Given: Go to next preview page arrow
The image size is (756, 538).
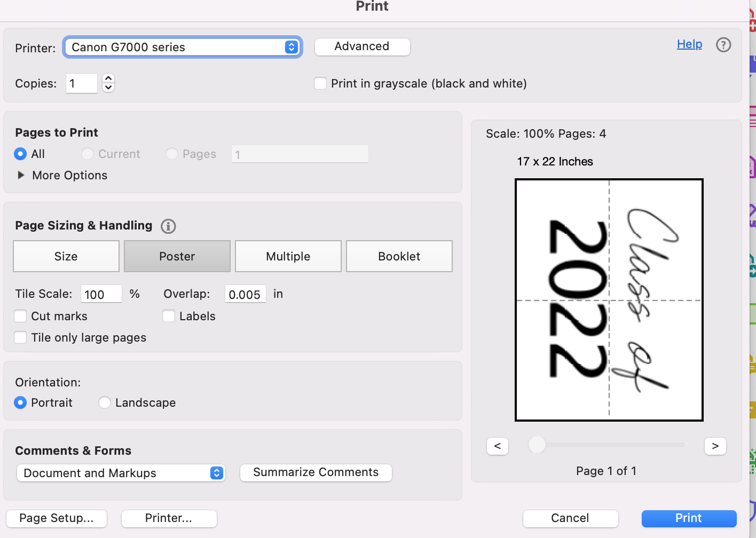Looking at the screenshot, I should pos(715,446).
